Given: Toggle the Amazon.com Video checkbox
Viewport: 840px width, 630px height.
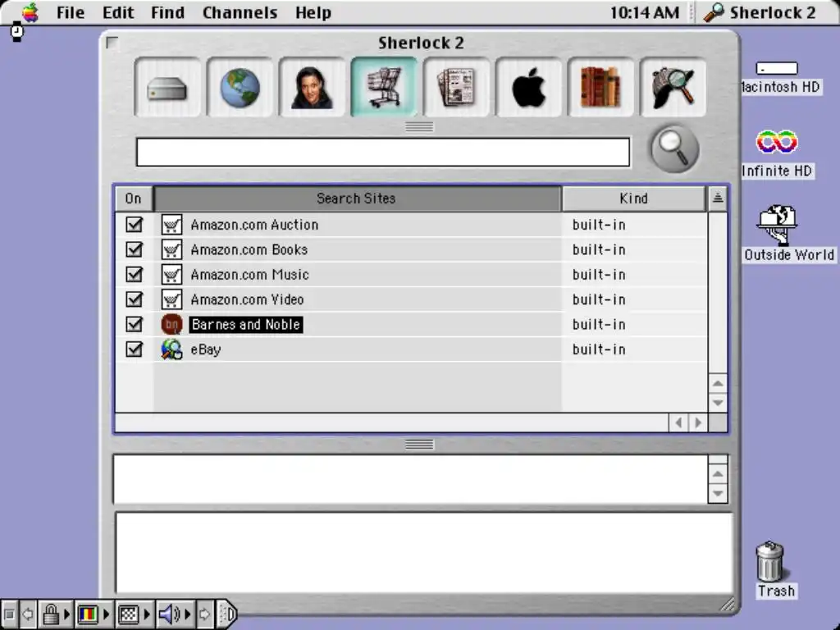Looking at the screenshot, I should 134,299.
